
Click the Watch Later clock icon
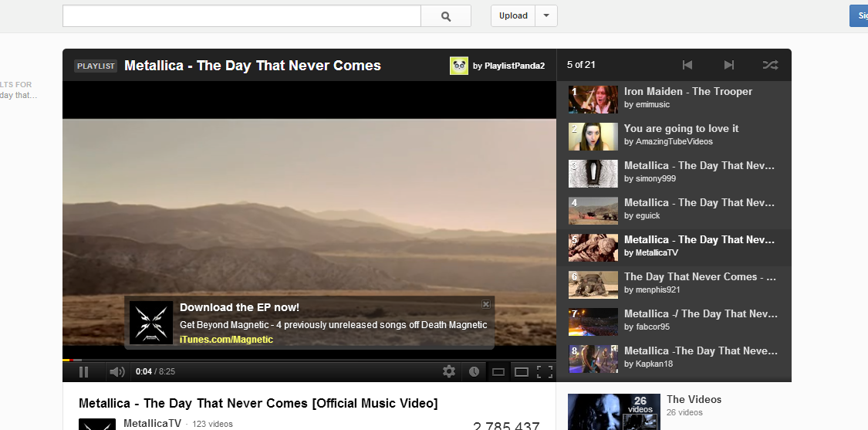(474, 372)
